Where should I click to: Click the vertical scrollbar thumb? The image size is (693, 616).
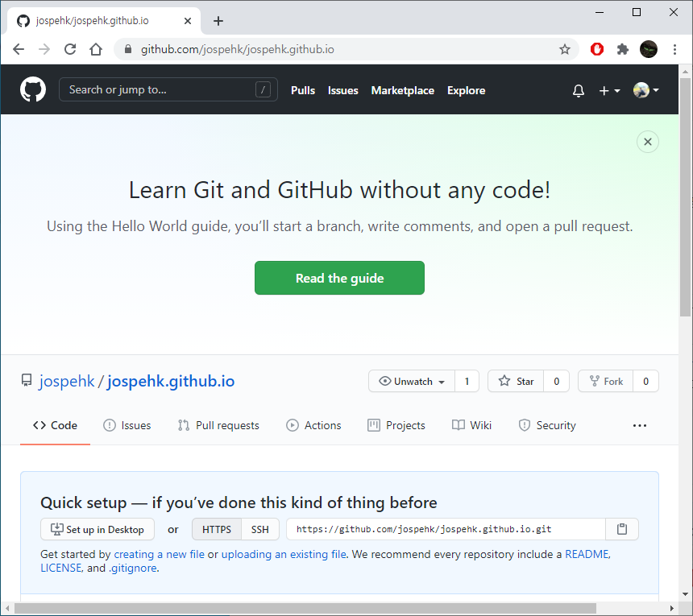tap(685, 197)
